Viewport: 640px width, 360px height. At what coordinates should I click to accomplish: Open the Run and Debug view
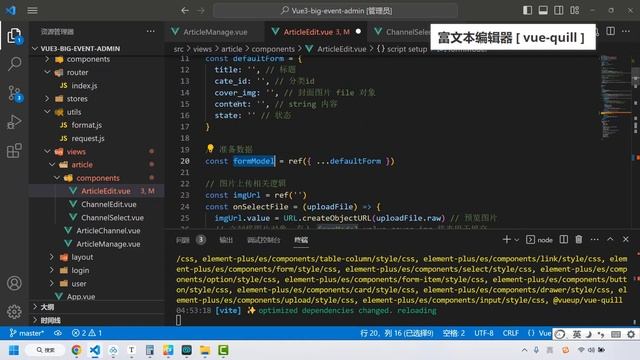pos(14,122)
